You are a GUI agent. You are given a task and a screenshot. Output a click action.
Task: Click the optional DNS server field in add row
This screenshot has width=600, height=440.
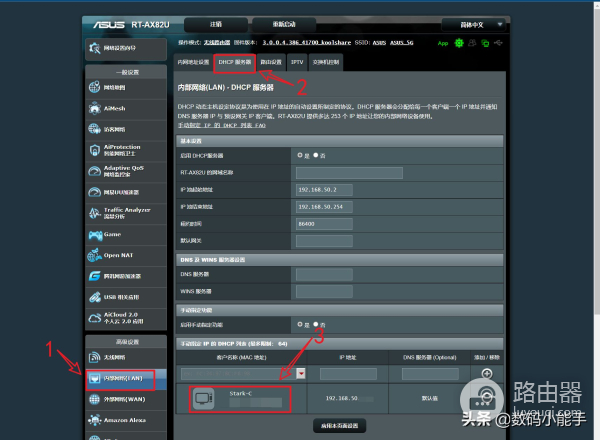pyautogui.click(x=430, y=374)
